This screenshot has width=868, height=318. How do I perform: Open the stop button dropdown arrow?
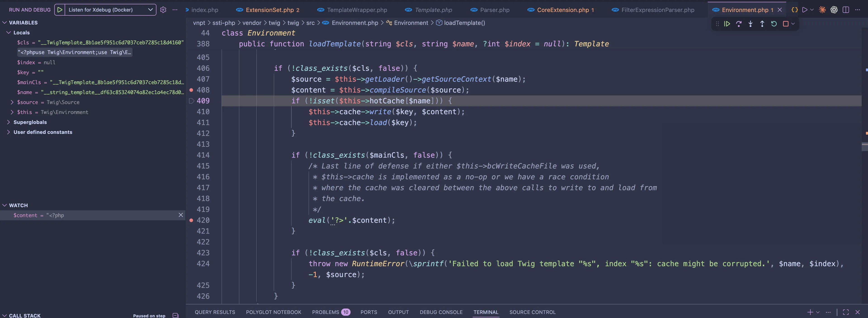[x=793, y=24]
